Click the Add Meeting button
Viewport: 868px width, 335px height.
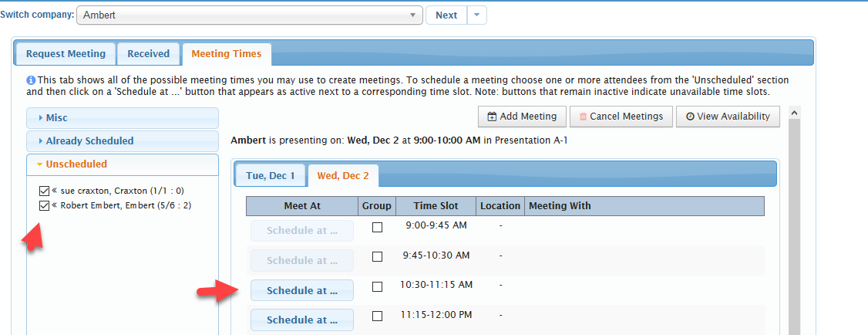[x=522, y=117]
